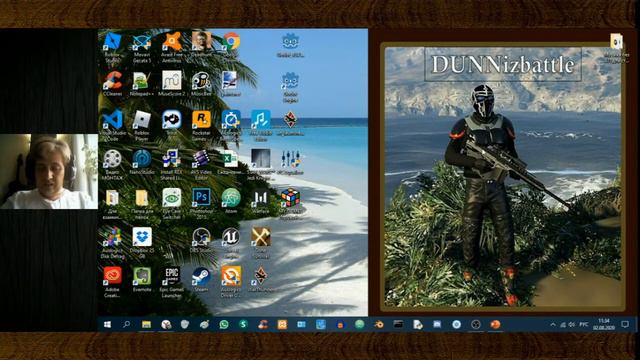The image size is (640, 360).
Task: Open Visual Studio Code desktop shortcut
Action: click(x=112, y=124)
